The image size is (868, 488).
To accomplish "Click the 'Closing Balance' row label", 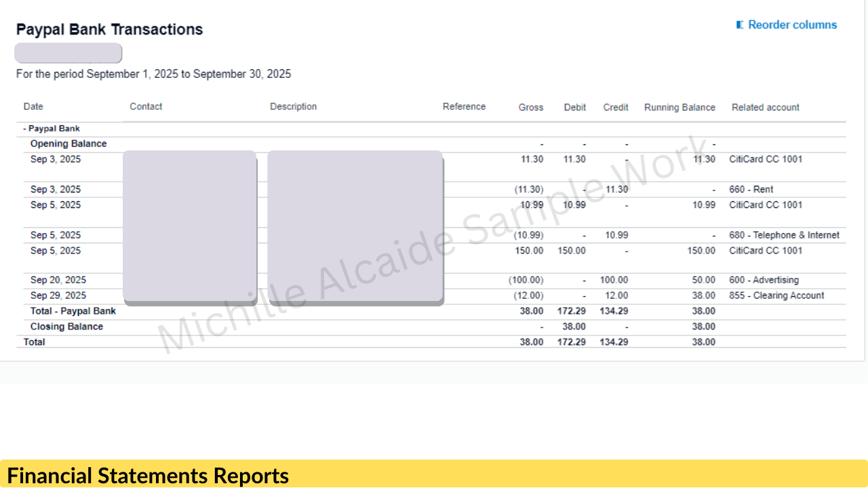I will coord(67,327).
